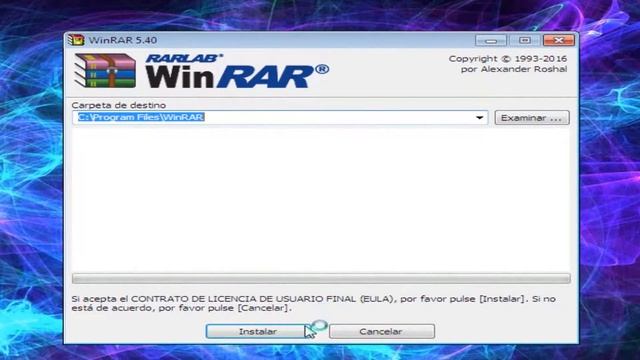Click the 'Carpeta de destino' label

click(x=119, y=105)
